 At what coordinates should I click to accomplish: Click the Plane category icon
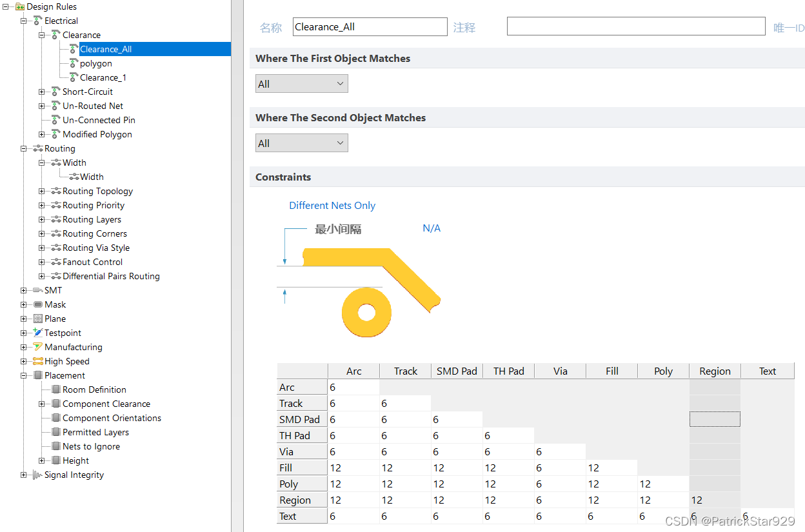click(38, 319)
